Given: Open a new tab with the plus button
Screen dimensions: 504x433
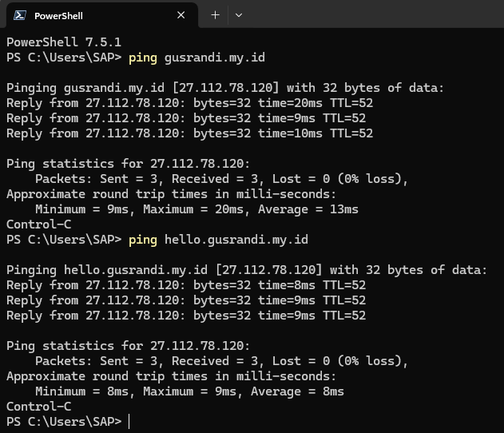Looking at the screenshot, I should (x=215, y=15).
